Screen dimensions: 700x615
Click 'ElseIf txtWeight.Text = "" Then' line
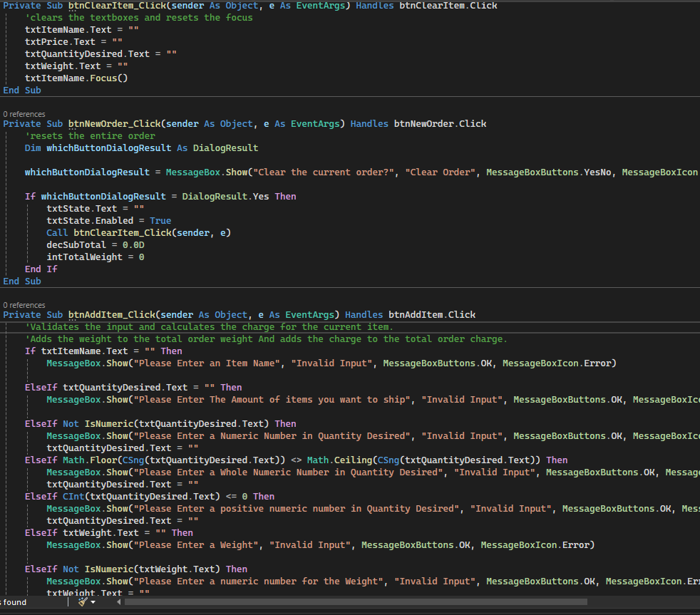[109, 533]
